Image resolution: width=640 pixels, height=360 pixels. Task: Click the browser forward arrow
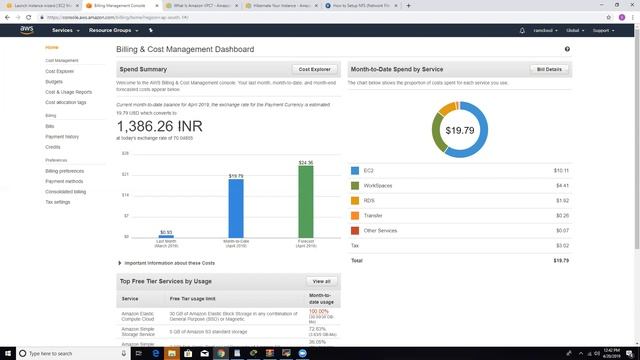pyautogui.click(x=18, y=18)
